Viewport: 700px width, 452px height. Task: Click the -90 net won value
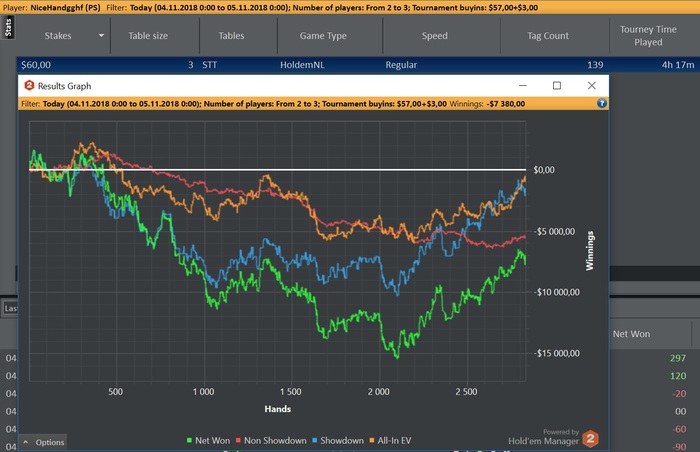[679, 446]
